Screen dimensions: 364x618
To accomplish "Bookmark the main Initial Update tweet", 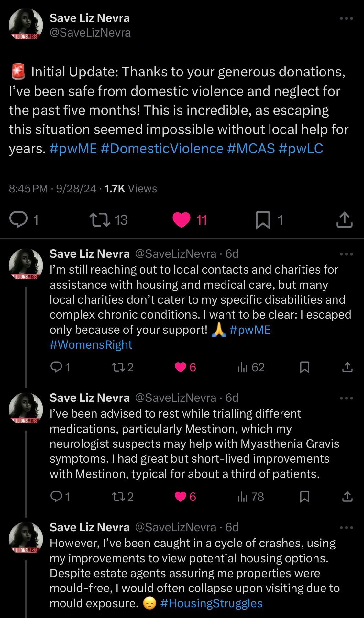I will click(263, 220).
